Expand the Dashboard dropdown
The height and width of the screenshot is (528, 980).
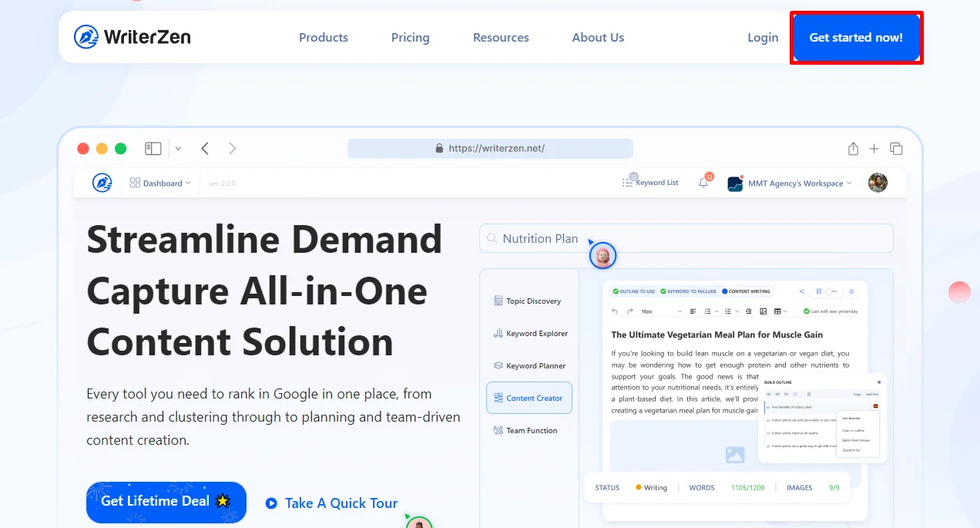160,183
